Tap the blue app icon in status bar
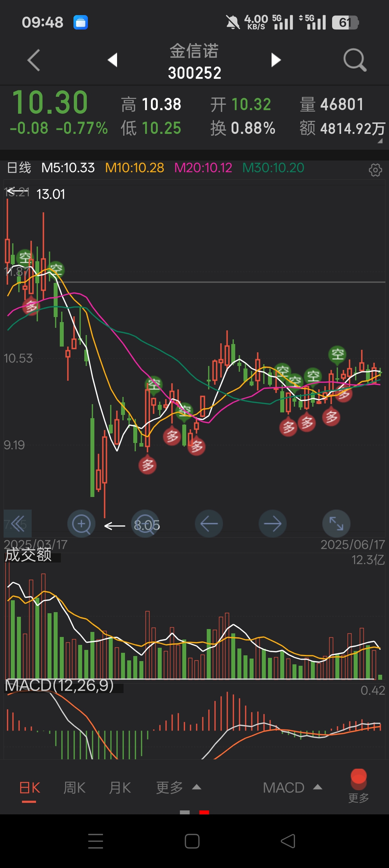 coord(81,22)
